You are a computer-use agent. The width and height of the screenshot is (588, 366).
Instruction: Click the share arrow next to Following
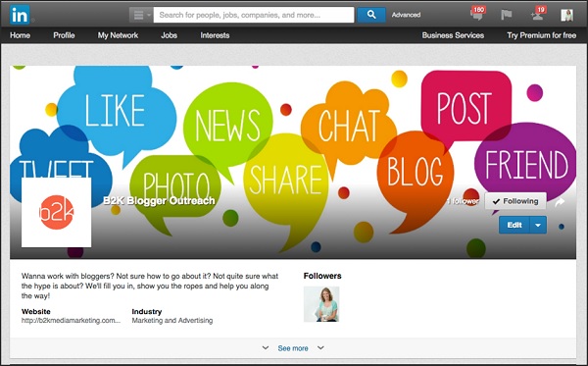point(560,202)
